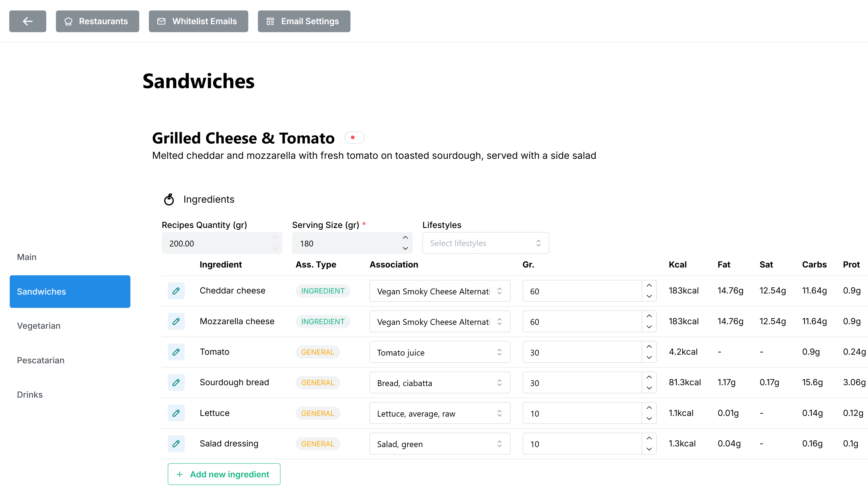Edit the Salad dressing ingredient

pos(176,444)
